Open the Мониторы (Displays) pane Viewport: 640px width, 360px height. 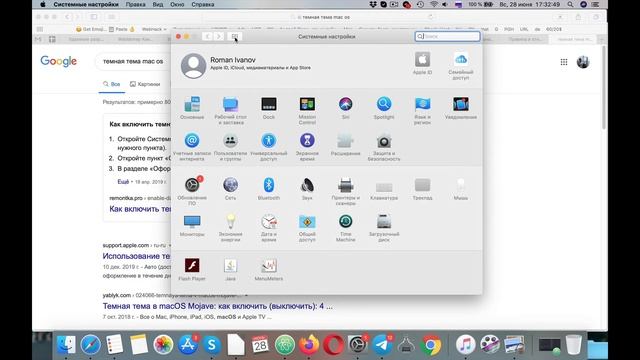point(192,225)
